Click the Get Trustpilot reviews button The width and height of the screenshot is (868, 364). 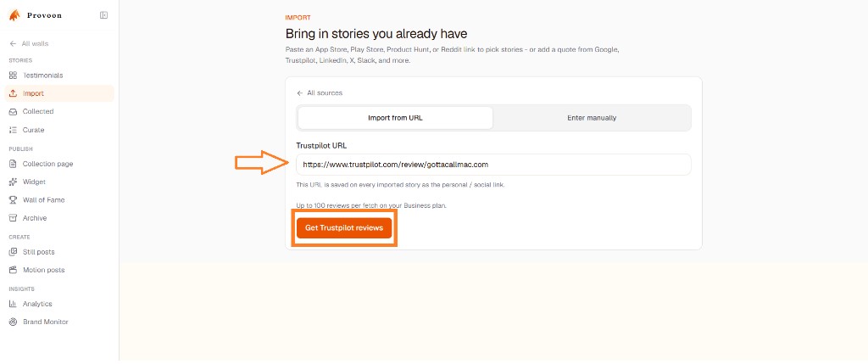344,228
